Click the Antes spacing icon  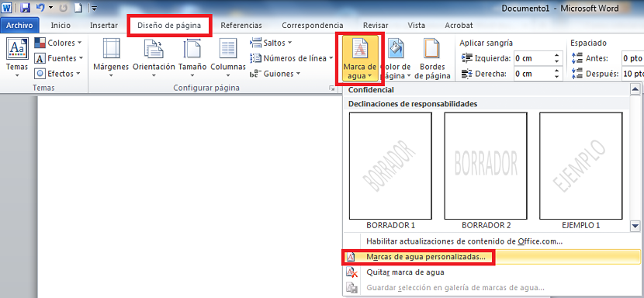(x=577, y=58)
